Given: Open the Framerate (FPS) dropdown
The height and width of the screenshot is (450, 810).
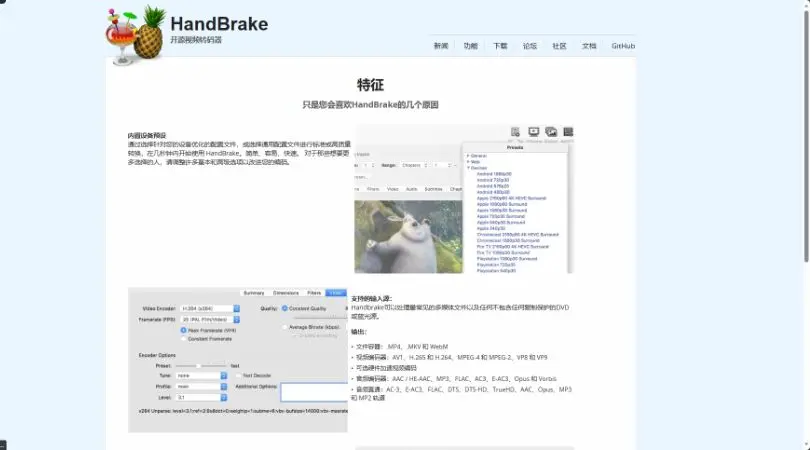Looking at the screenshot, I should tap(210, 320).
